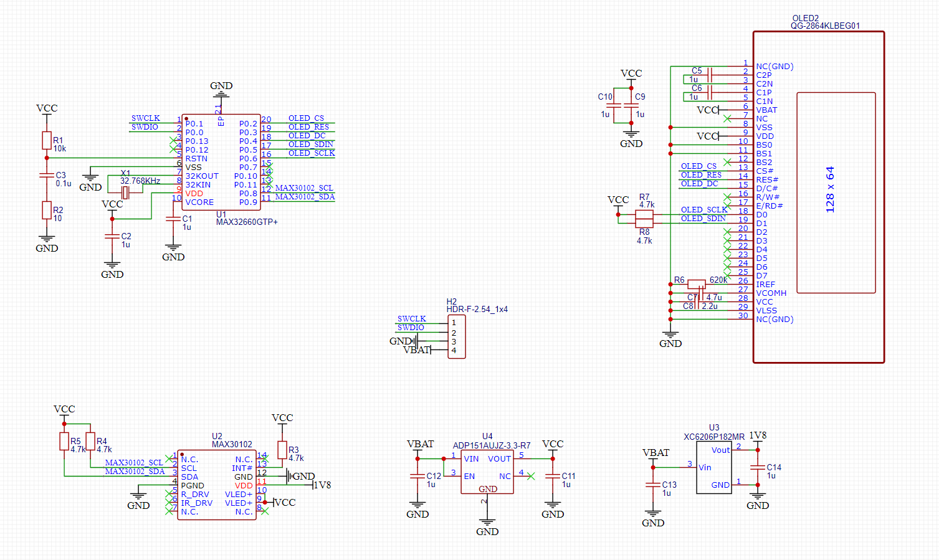Click the XC6206P182MR regulator name
939x560 pixels.
[714, 437]
